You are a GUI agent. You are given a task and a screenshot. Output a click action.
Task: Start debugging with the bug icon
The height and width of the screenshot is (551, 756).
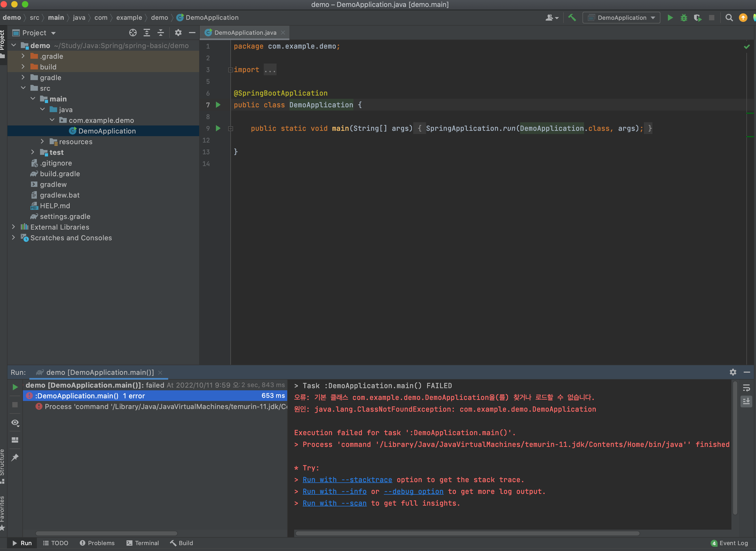click(x=684, y=18)
